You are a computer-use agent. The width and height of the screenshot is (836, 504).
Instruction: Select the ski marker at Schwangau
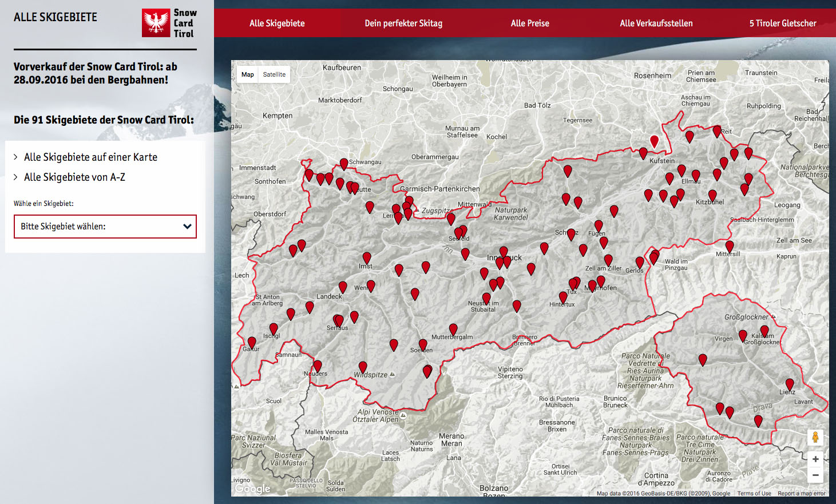tap(344, 164)
